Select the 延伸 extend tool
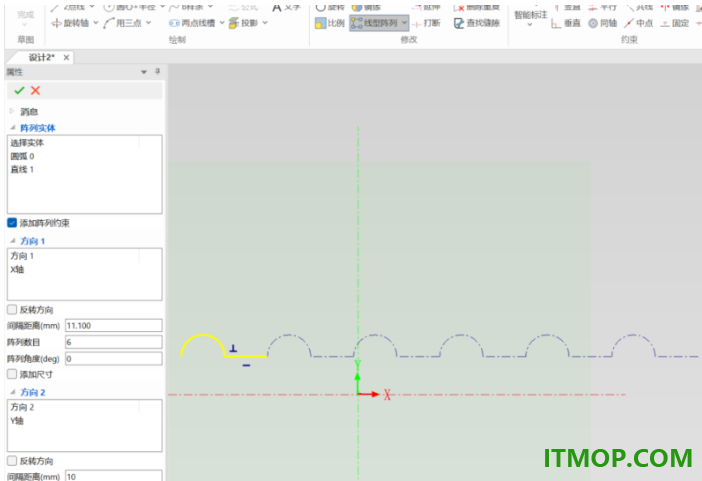The height and width of the screenshot is (481, 702). pos(426,7)
